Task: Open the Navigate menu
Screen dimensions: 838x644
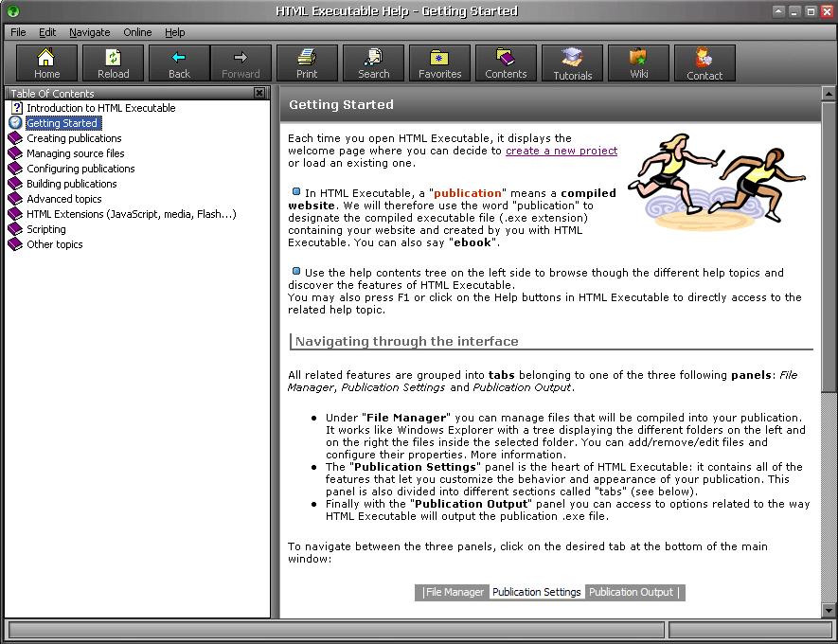Action: coord(89,32)
